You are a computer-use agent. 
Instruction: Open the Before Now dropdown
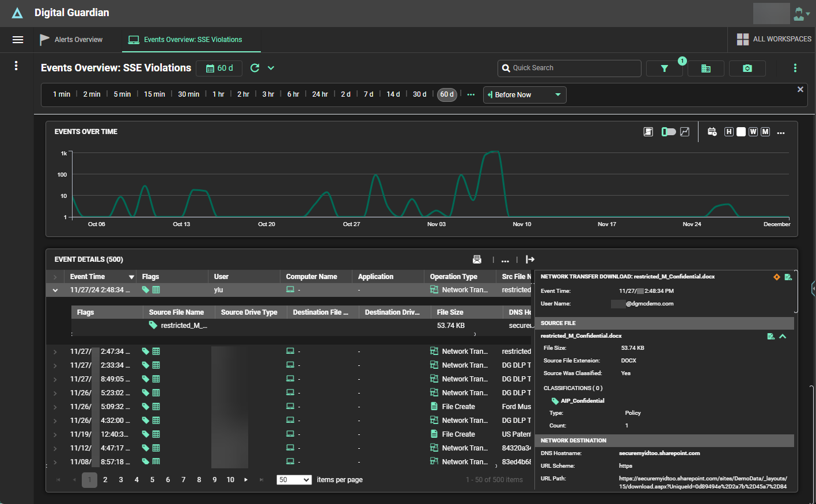524,94
